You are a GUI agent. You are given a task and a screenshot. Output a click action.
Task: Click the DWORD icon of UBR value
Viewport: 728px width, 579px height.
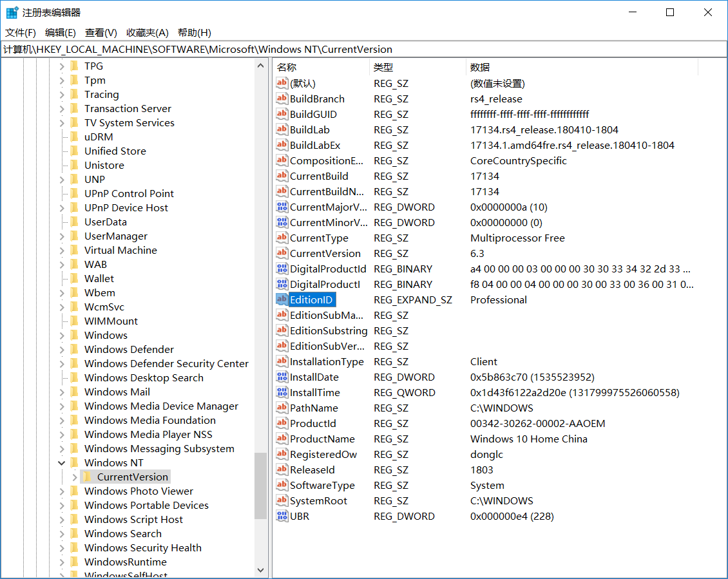(x=282, y=516)
